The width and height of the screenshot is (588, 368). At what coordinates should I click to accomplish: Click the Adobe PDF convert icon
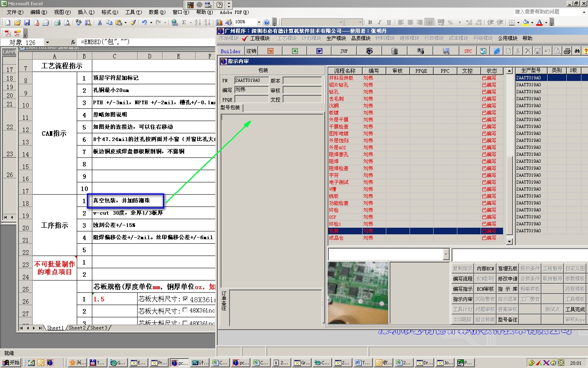click(x=8, y=33)
